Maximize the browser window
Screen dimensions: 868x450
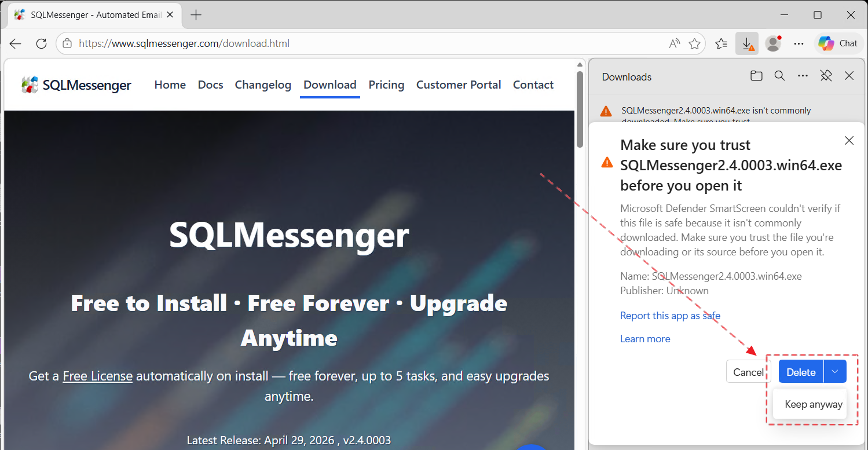click(818, 14)
